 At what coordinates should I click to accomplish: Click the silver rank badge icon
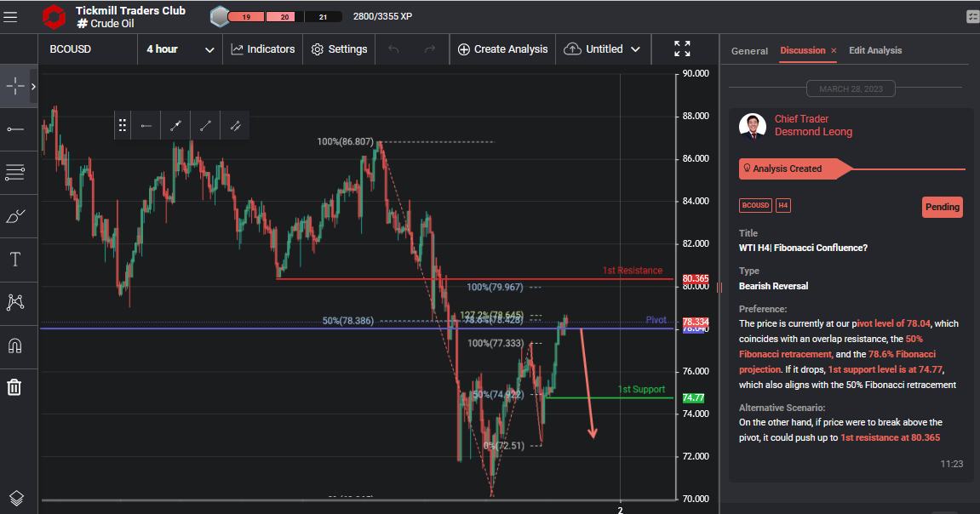(x=220, y=17)
